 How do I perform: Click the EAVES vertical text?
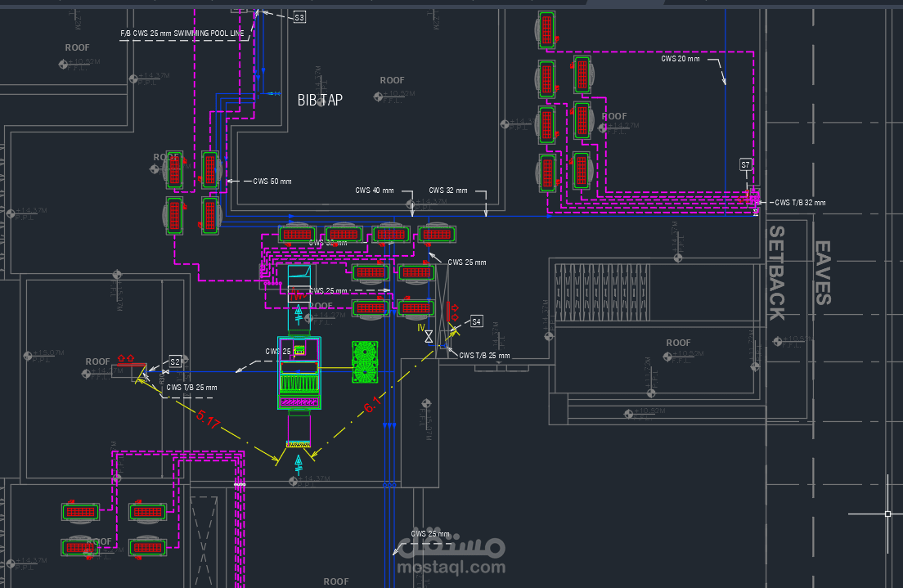822,273
